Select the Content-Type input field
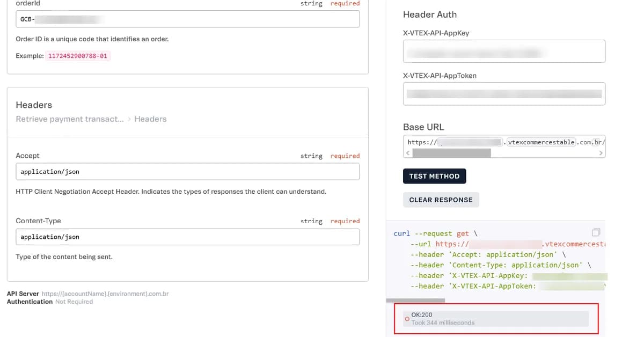644x337 pixels. click(187, 237)
